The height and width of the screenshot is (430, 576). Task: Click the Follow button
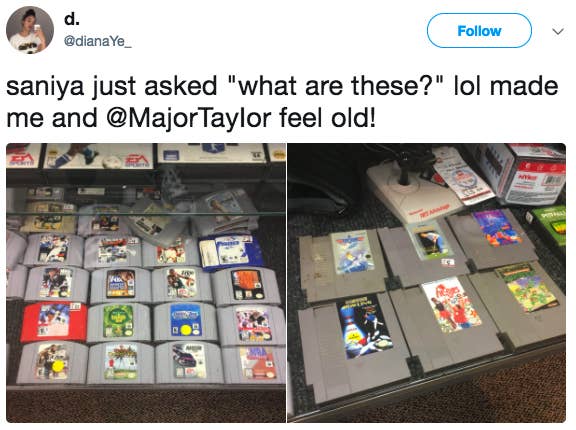479,30
